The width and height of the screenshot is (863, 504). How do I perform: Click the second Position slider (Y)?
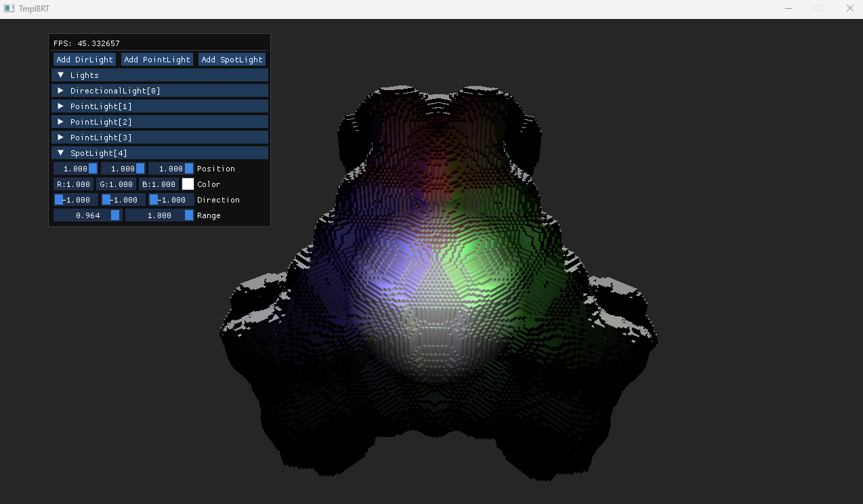123,169
